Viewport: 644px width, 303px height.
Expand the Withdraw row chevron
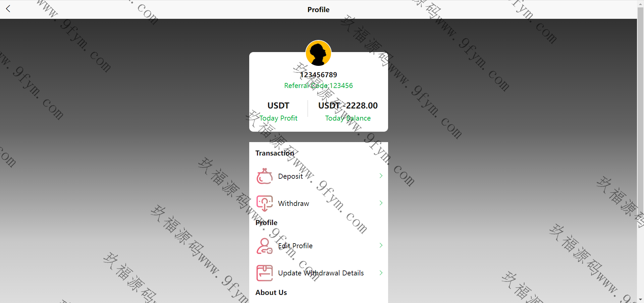tap(381, 203)
